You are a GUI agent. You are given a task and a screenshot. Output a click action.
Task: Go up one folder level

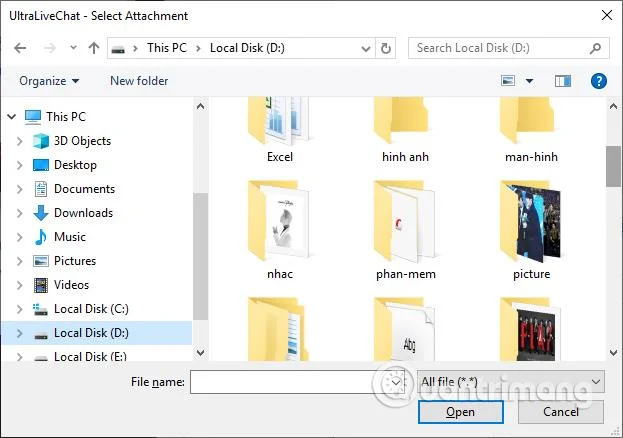(94, 48)
